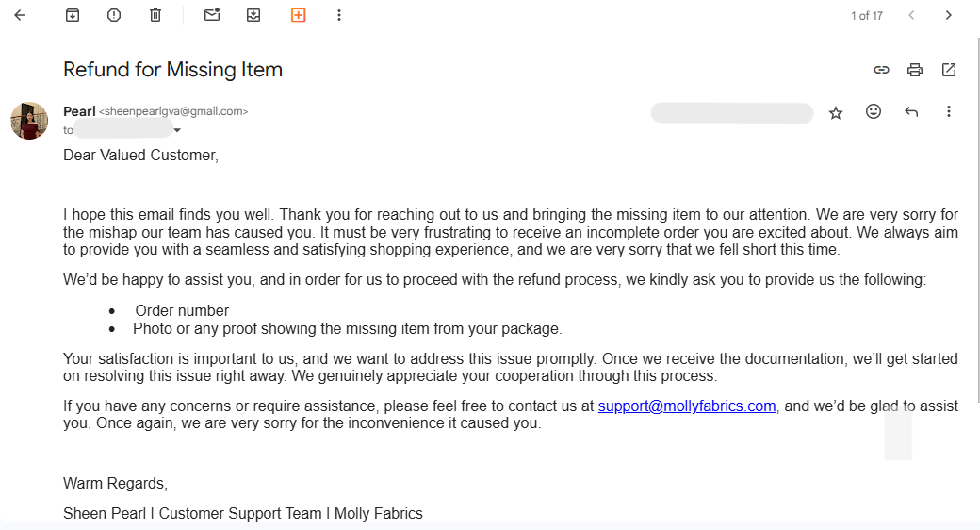980x530 pixels.
Task: Star the message from Pearl
Action: coord(836,112)
